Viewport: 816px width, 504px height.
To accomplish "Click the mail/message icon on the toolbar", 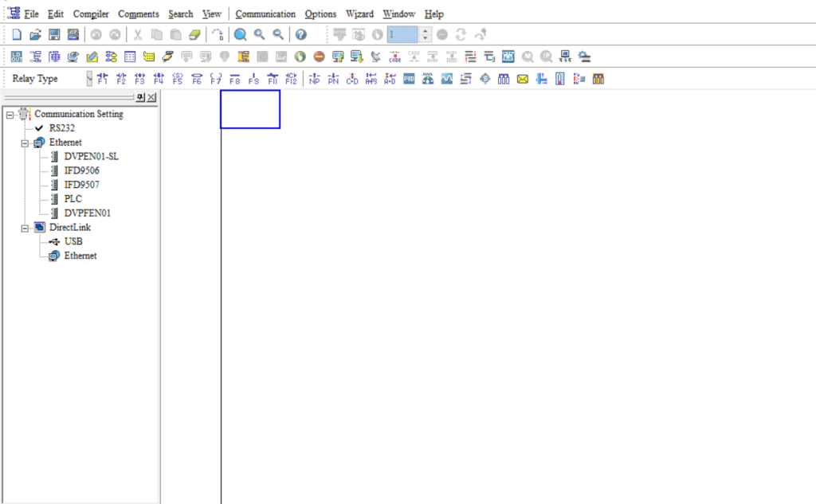I will (x=521, y=78).
